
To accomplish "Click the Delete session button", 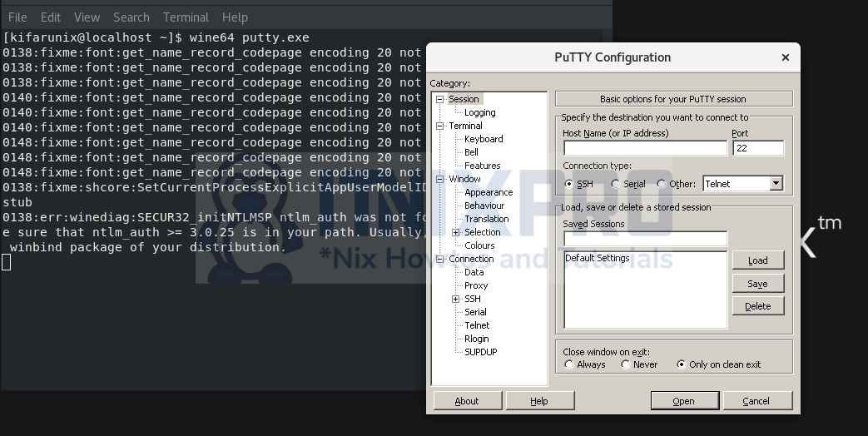I will pyautogui.click(x=758, y=306).
